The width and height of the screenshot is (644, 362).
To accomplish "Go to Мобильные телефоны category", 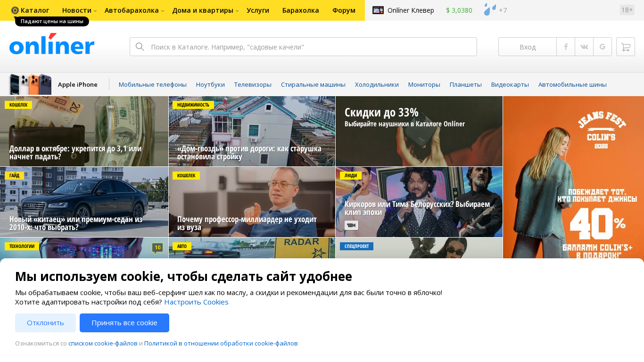I will 153,84.
